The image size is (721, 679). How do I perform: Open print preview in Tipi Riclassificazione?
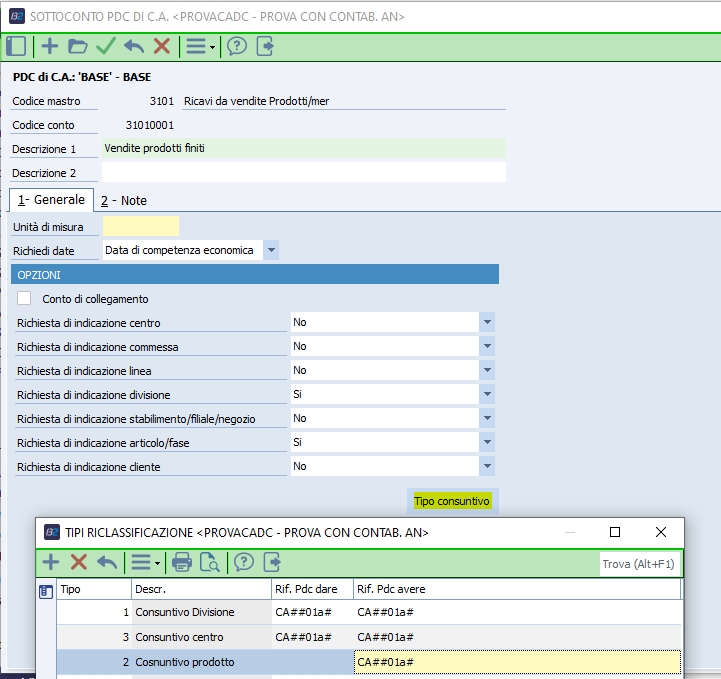tap(210, 562)
